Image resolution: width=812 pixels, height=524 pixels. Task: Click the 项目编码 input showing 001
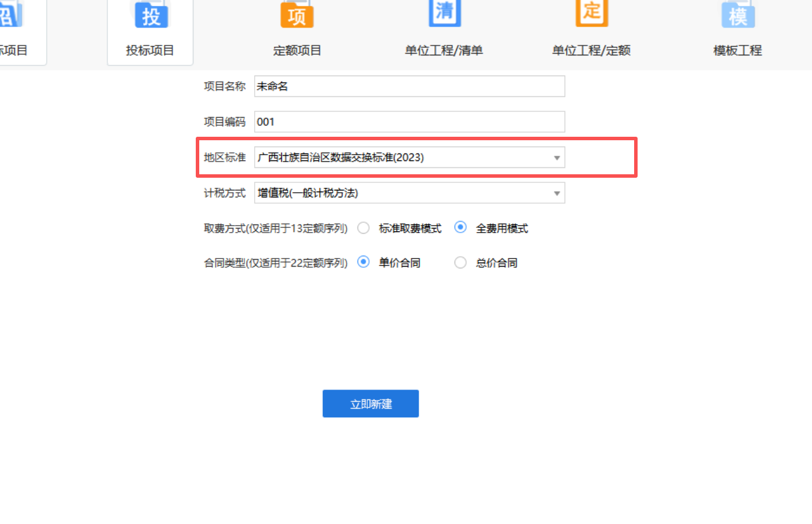coord(409,122)
